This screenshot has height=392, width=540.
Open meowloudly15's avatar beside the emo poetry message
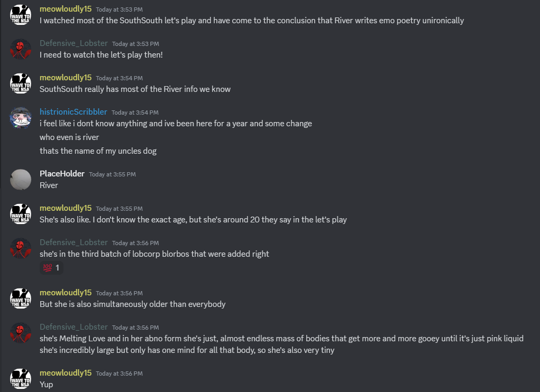point(21,15)
